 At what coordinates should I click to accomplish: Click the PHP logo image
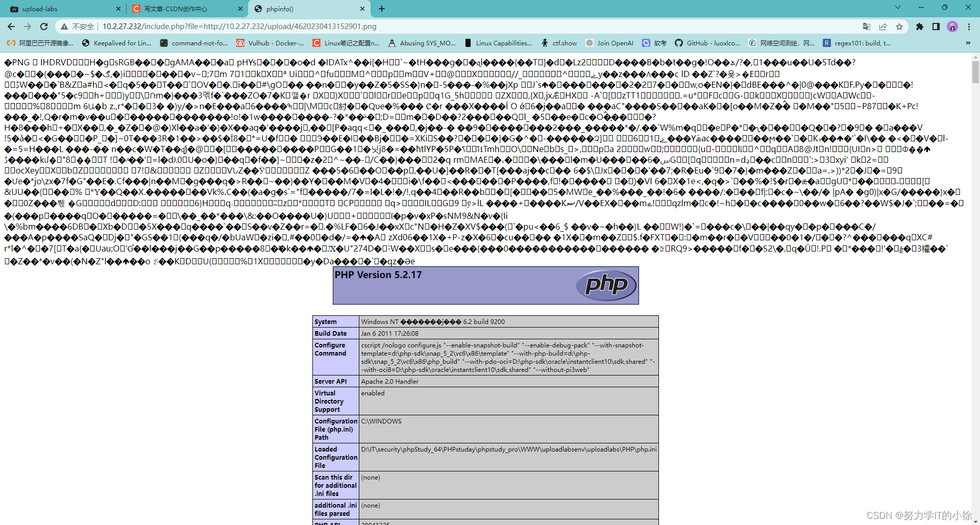[x=606, y=285]
